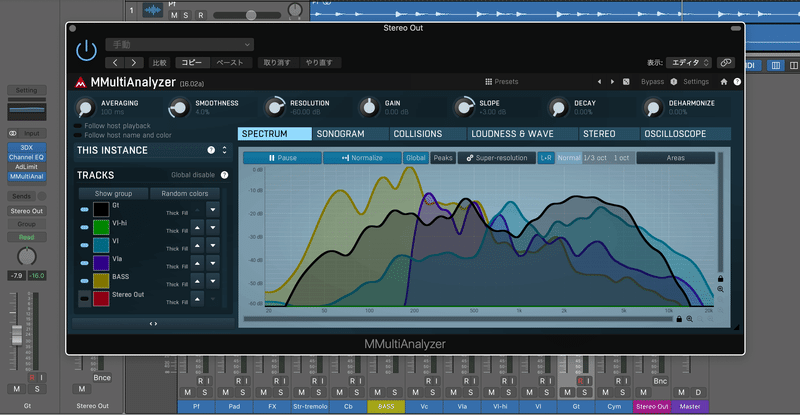
Task: Click the L+R channel button
Action: [x=546, y=158]
